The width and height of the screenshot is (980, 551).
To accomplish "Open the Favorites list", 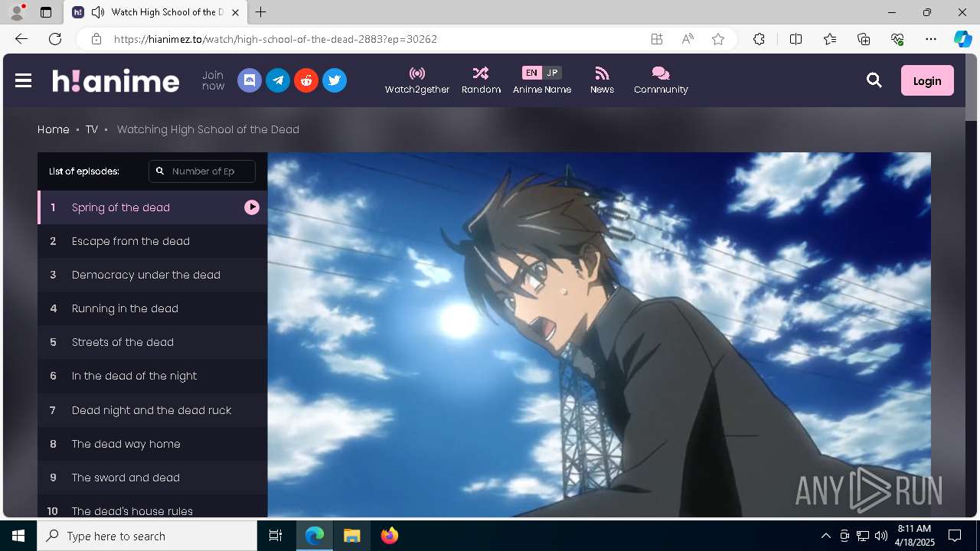I will coord(830,39).
